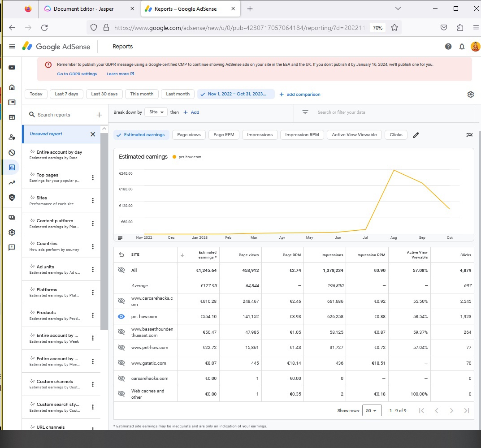Open the custom date range Nov 1, 2022 picker
Screen dimensions: 481x448
(236, 94)
